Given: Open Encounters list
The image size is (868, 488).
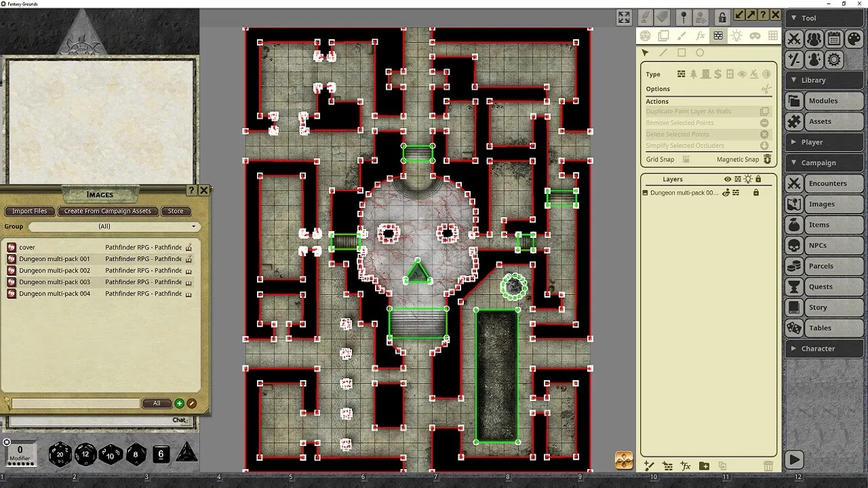Looking at the screenshot, I should coord(825,184).
